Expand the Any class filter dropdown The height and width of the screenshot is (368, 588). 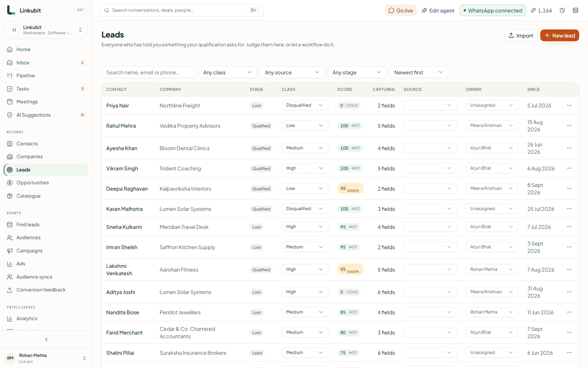228,72
